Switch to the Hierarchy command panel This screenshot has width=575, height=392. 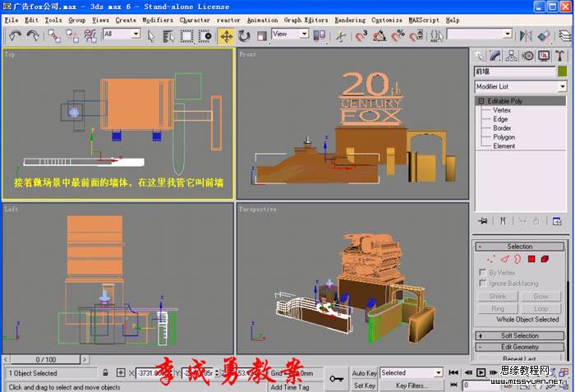point(511,56)
